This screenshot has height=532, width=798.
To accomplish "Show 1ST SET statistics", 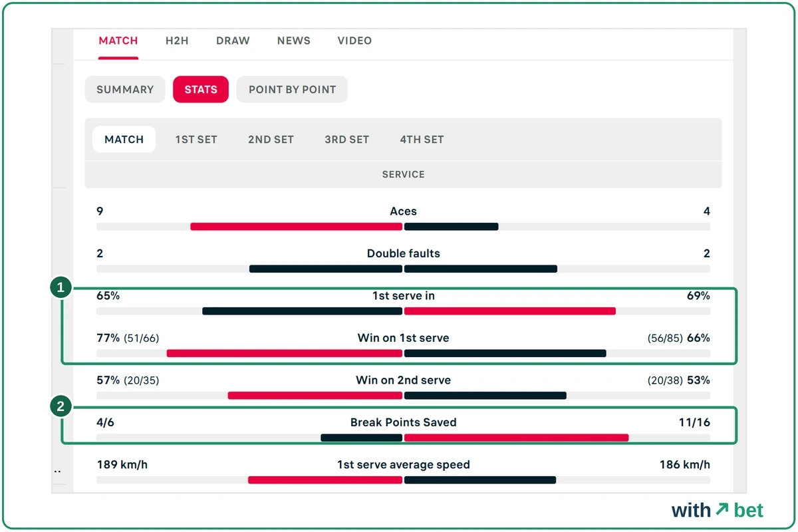I will coord(196,140).
